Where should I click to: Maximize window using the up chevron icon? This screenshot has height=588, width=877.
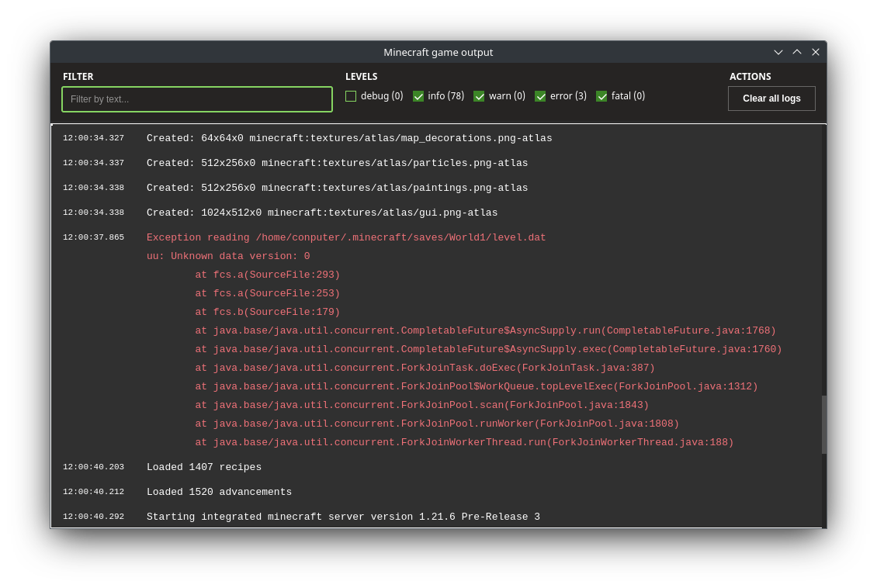[797, 52]
